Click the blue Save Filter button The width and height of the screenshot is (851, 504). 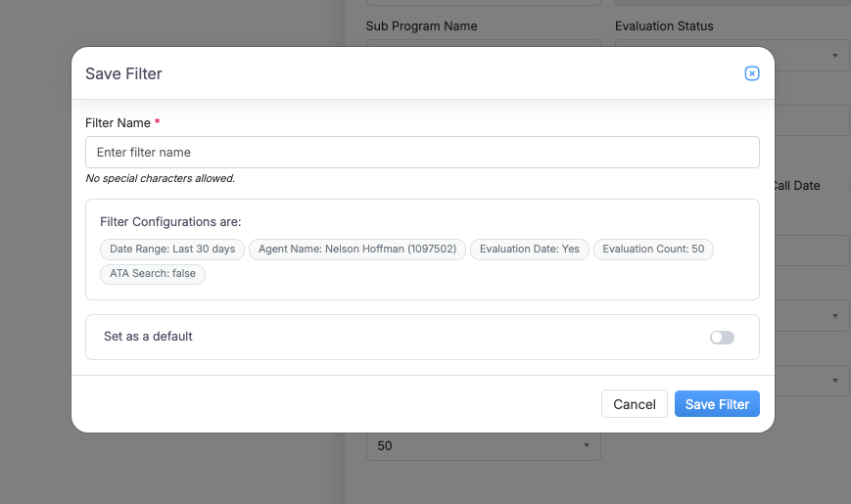click(717, 404)
